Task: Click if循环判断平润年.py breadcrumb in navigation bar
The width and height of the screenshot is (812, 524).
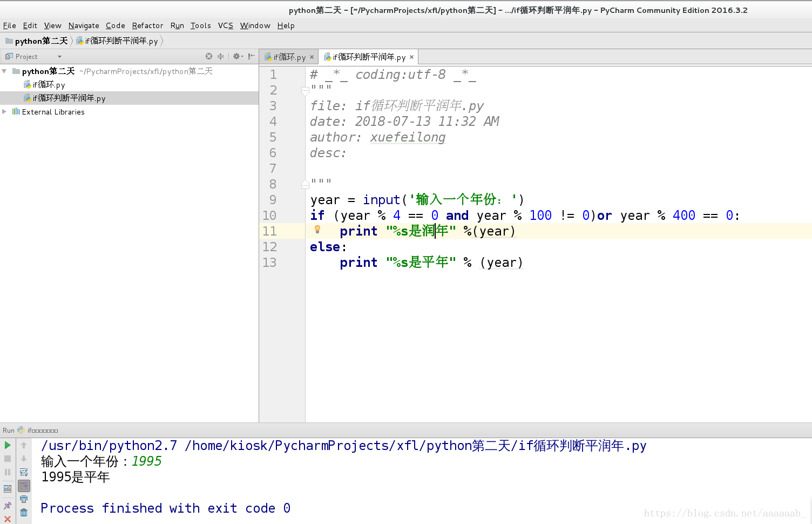Action: pos(117,41)
